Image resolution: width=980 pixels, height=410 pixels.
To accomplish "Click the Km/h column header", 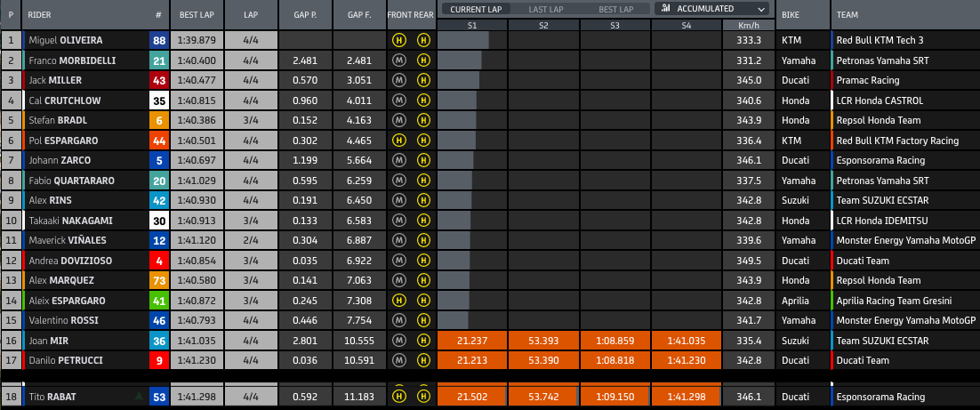I will tap(749, 25).
